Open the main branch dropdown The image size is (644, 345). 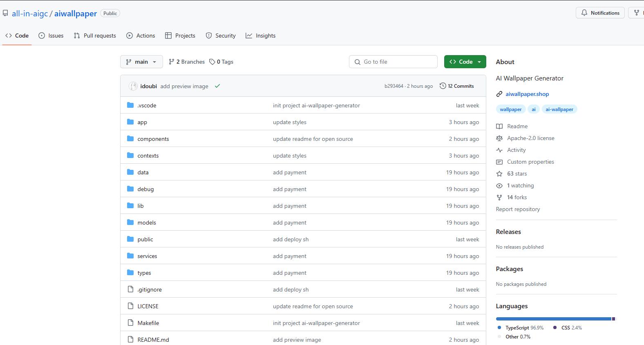pyautogui.click(x=141, y=62)
